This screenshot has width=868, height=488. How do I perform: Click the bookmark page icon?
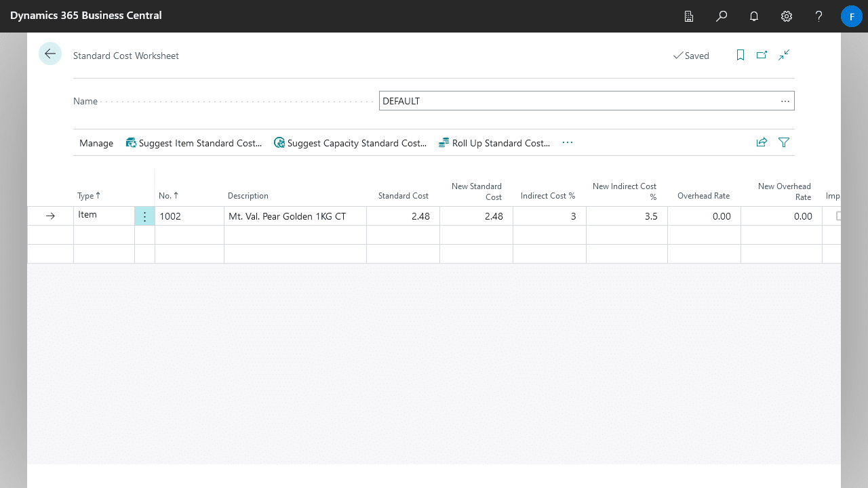(x=741, y=56)
